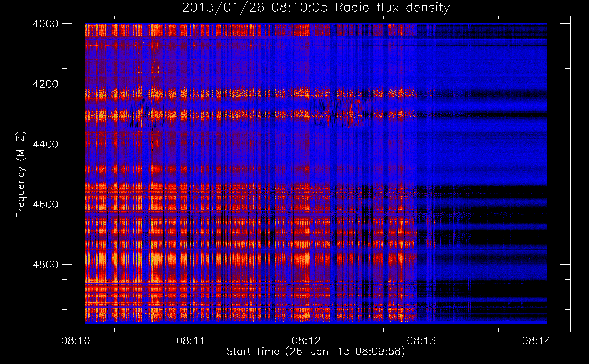The height and width of the screenshot is (364, 589).
Task: Select the 4000 frequency axis label
Action: pos(46,24)
